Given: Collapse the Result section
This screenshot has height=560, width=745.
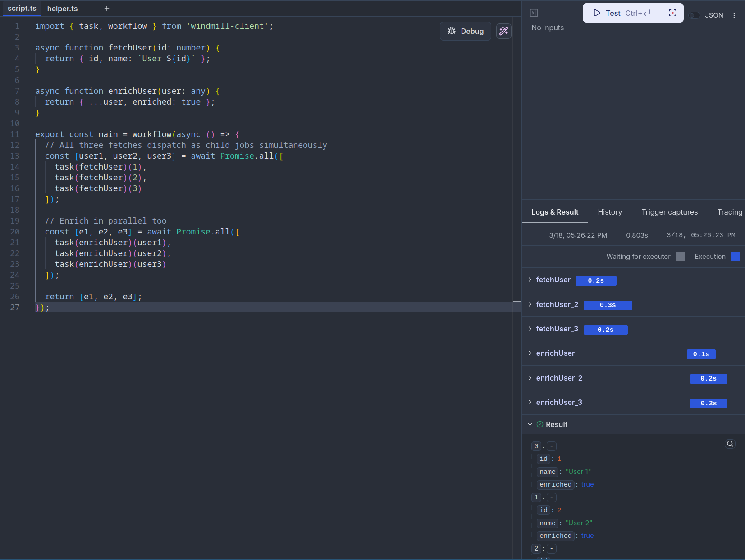Looking at the screenshot, I should point(530,424).
